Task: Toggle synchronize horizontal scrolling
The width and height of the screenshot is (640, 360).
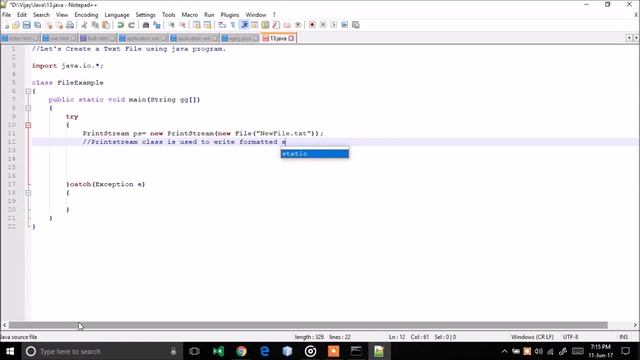Action: [208, 25]
